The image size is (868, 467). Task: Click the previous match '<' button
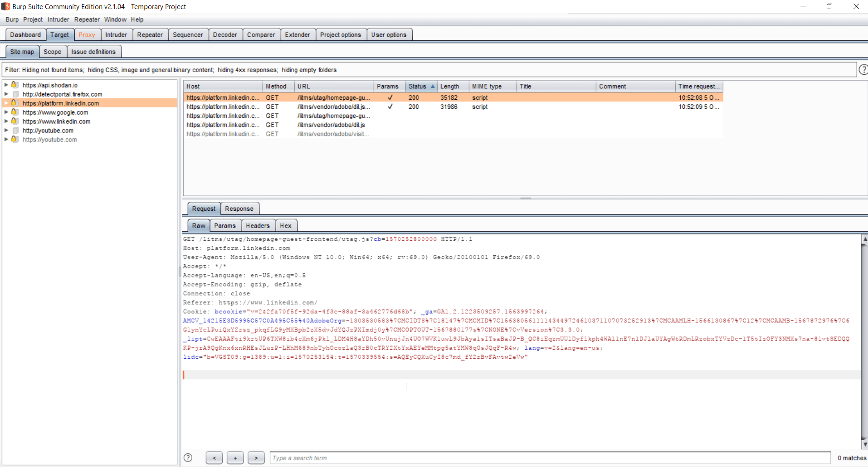[x=214, y=458]
